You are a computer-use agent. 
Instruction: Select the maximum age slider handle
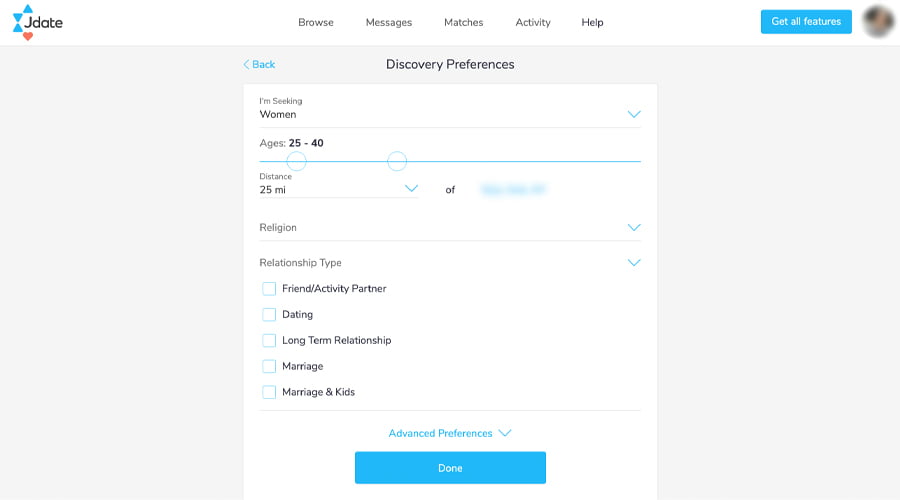[397, 161]
